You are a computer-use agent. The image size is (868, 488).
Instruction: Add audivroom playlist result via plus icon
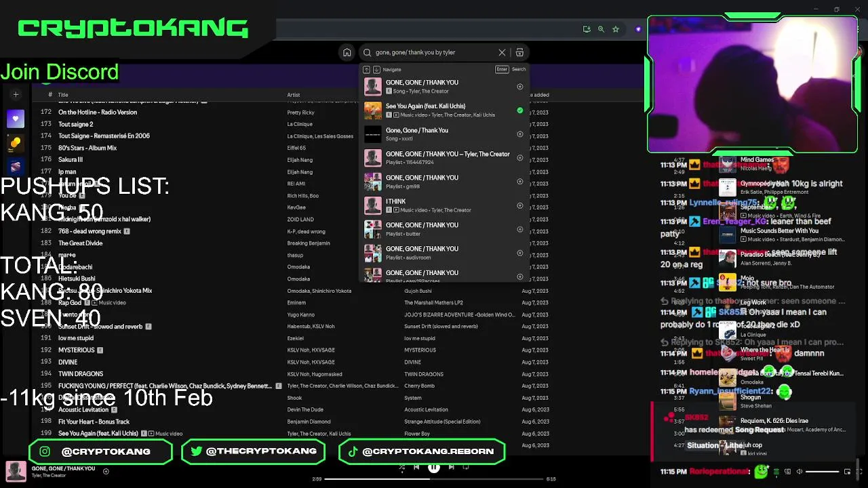click(520, 253)
